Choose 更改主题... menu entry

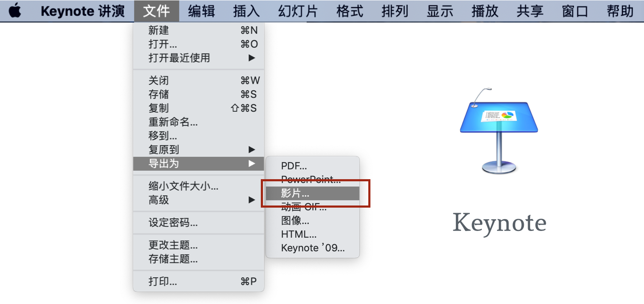(199, 245)
